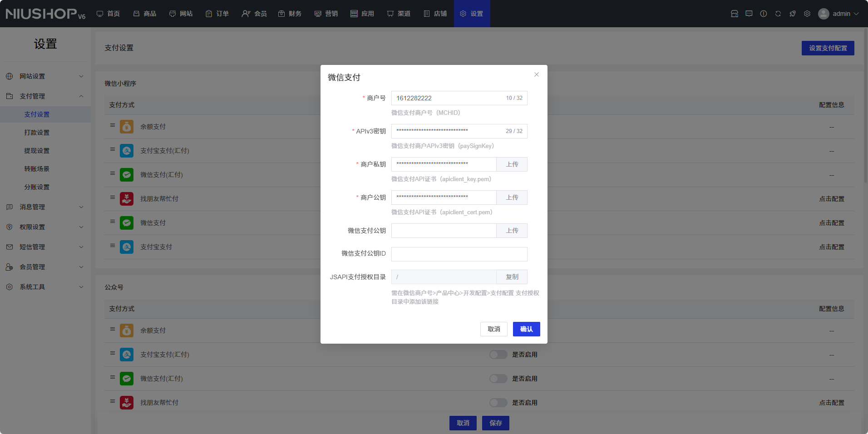
Task: Enable 是否启用 switch for 公众号 微信支付(汇付)
Action: 498,379
